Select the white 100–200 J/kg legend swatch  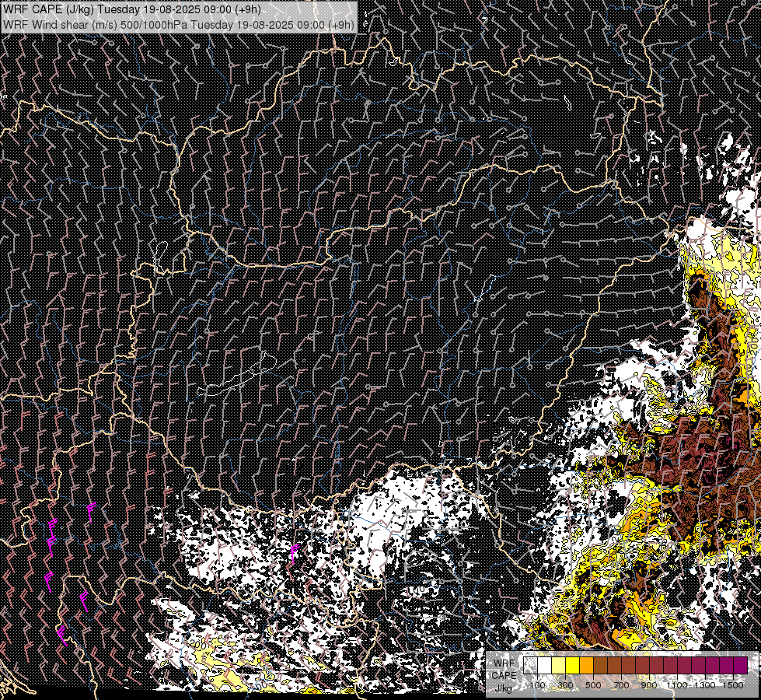545,665
